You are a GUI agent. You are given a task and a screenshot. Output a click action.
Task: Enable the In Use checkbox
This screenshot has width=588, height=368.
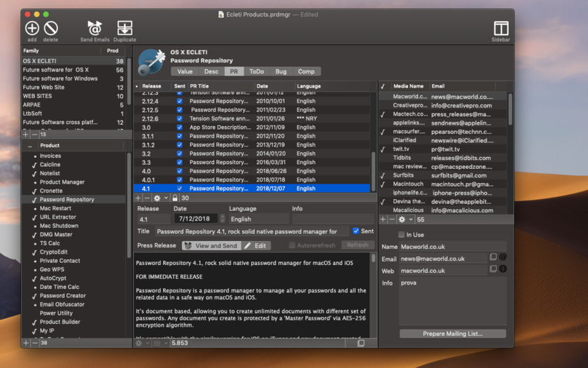[401, 235]
